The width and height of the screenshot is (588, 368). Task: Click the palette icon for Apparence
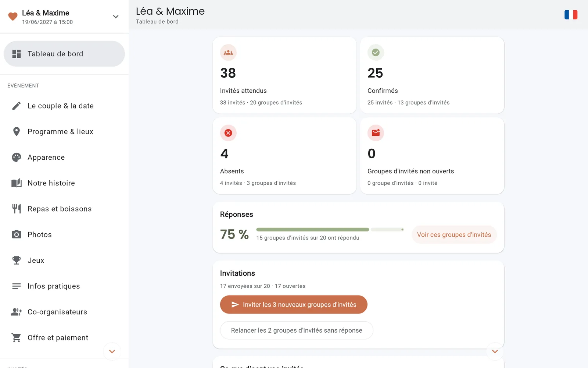click(x=17, y=158)
